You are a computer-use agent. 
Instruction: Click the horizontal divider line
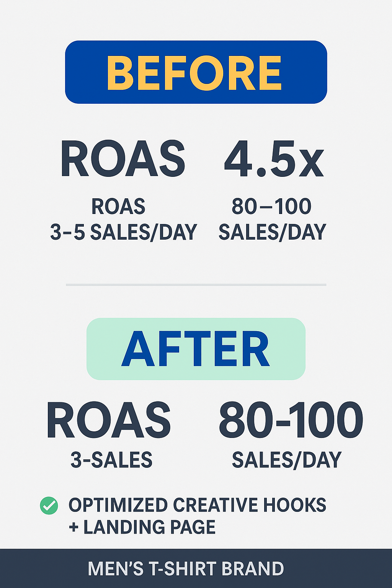coord(196,285)
